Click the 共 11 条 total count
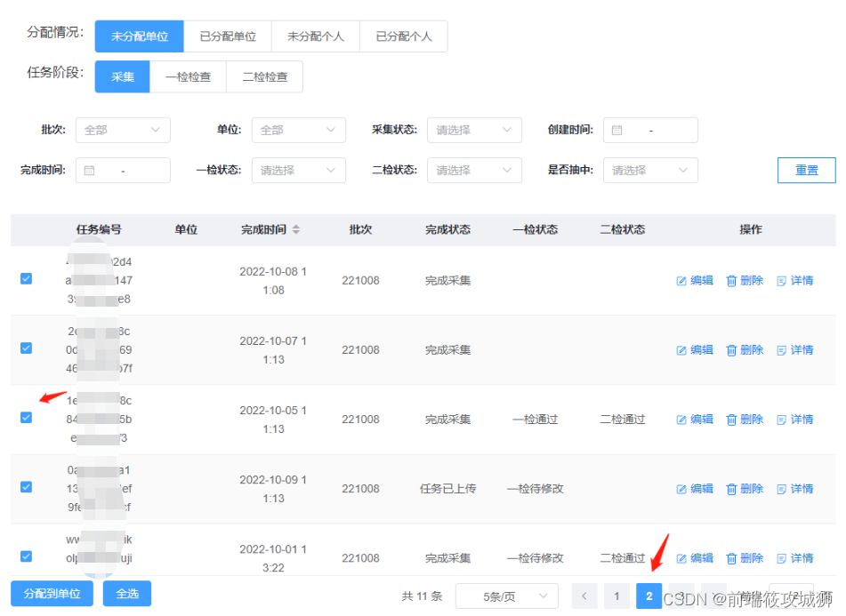 click(x=422, y=596)
